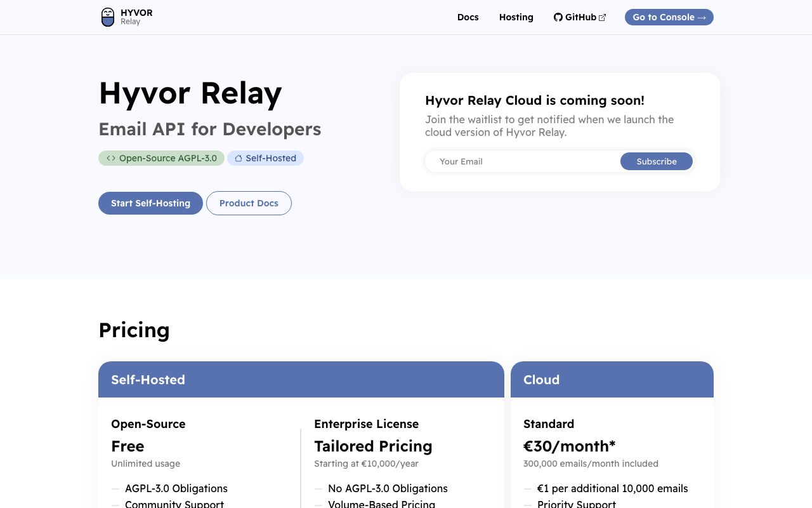This screenshot has height=508, width=812.
Task: Click the AGPL-3.0 Obligations list item
Action: coord(176,488)
